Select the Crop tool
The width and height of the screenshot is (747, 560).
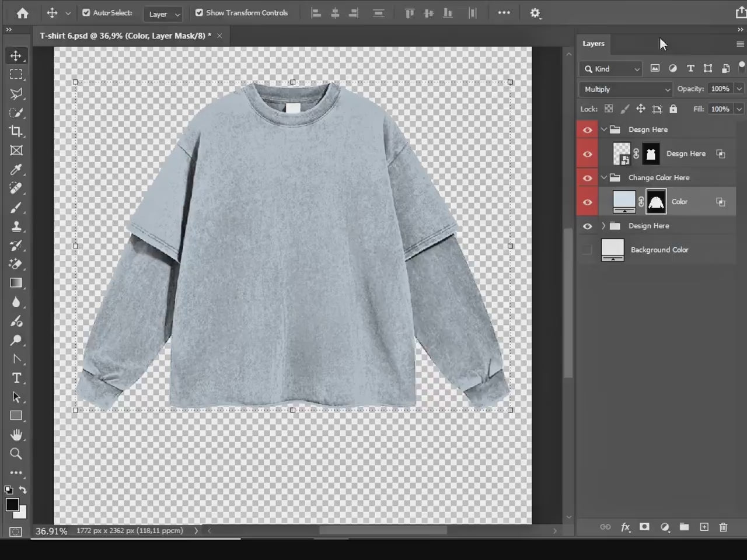[x=16, y=131]
